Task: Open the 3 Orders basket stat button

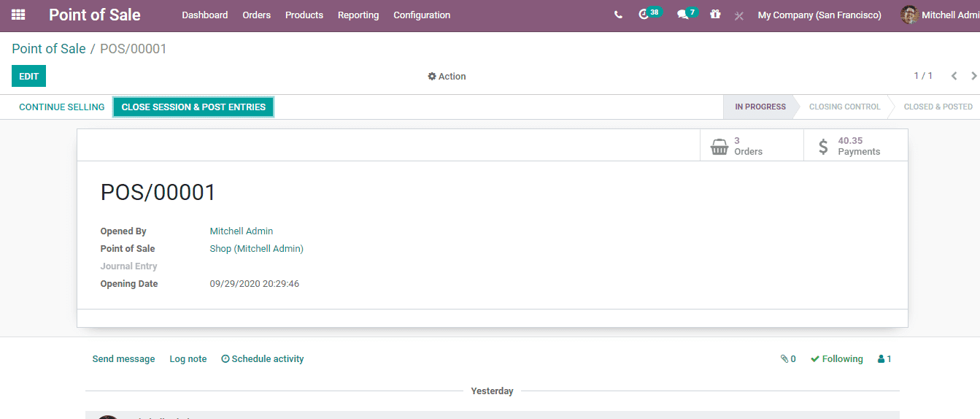Action: pos(752,146)
